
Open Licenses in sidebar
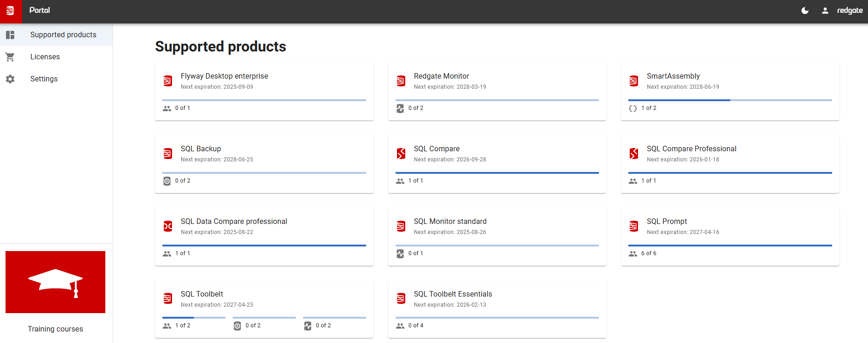56,57
